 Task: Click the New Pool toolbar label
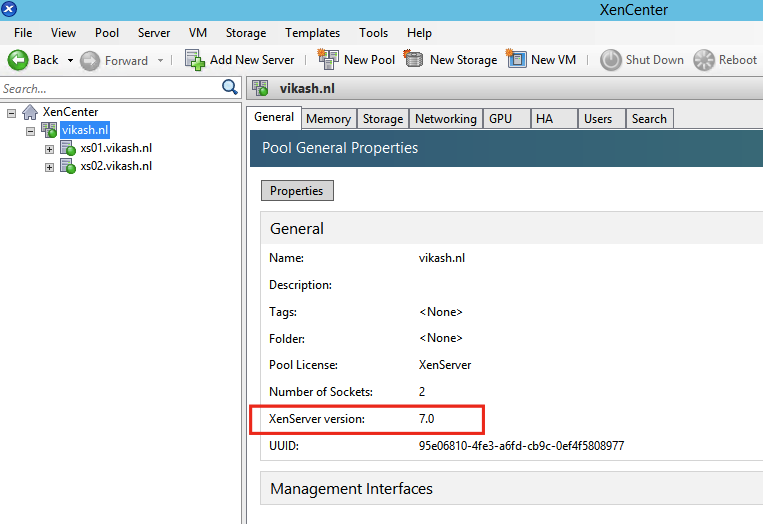tap(369, 60)
